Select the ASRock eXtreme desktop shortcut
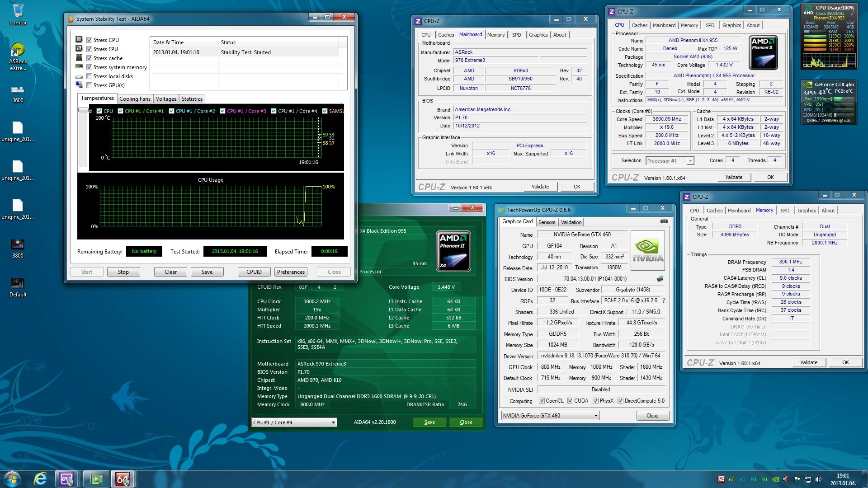868x488 pixels. click(x=18, y=56)
